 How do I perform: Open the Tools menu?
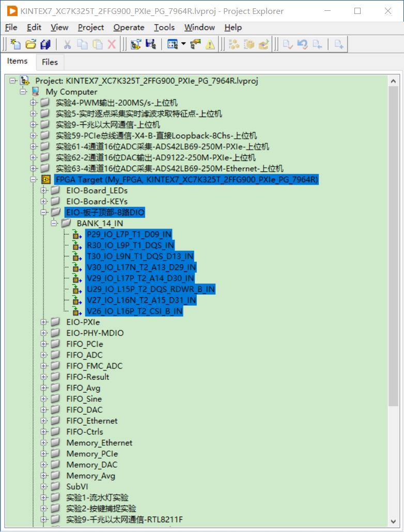point(164,27)
